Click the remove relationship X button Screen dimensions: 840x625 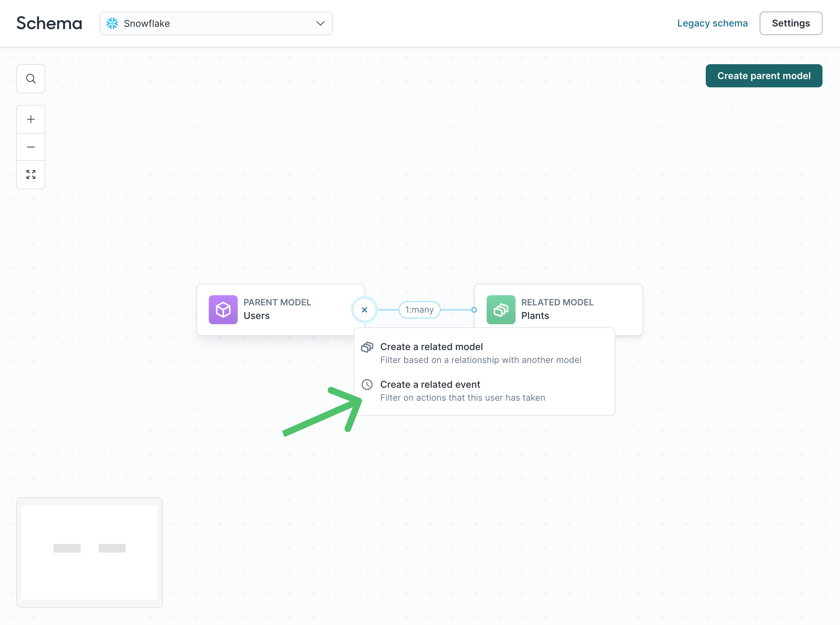(365, 309)
